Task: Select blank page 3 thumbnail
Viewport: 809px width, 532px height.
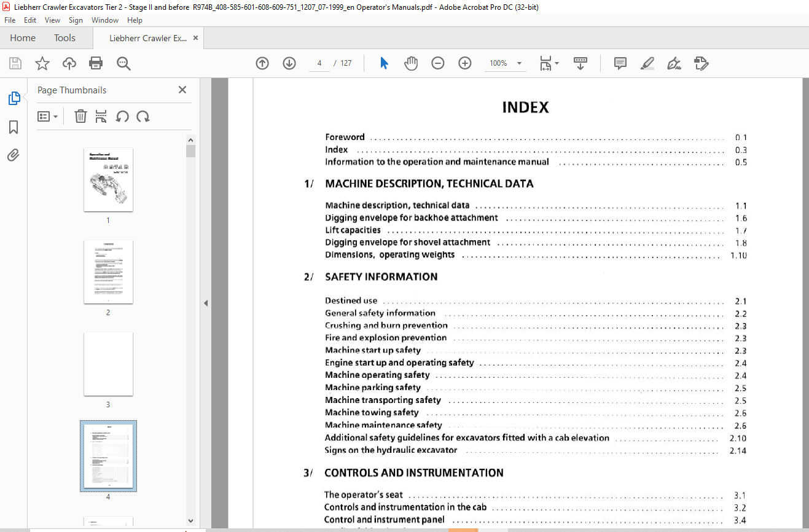Action: click(x=108, y=364)
